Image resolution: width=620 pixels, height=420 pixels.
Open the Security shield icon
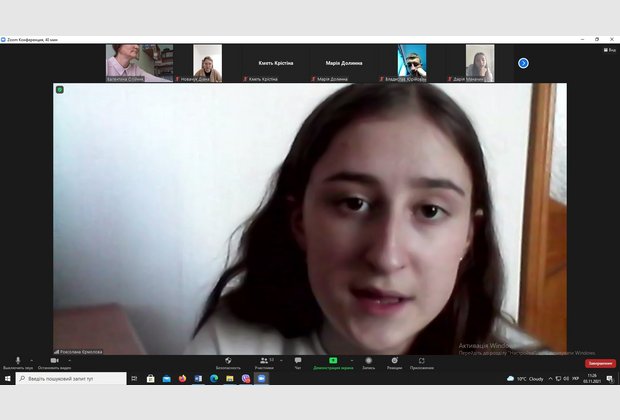[x=228, y=361]
